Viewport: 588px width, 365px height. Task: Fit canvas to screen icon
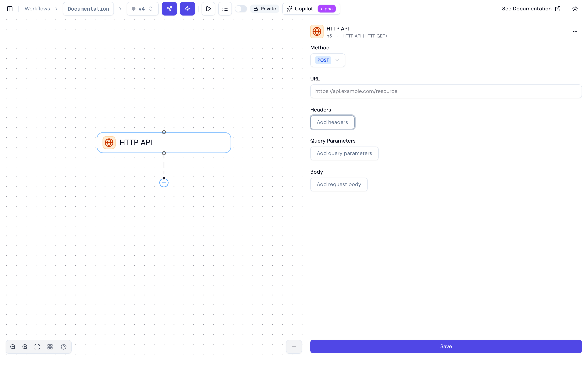37,347
